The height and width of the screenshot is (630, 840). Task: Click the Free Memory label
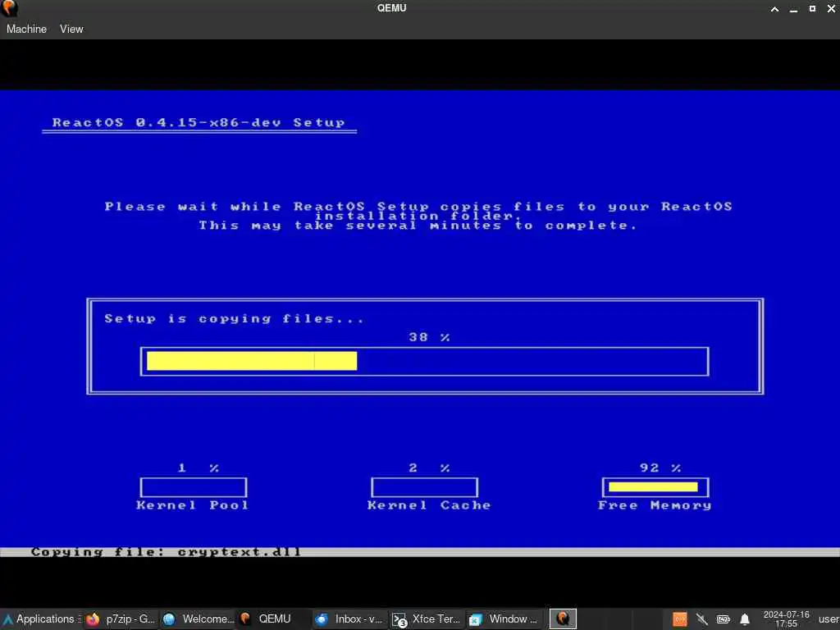point(655,505)
